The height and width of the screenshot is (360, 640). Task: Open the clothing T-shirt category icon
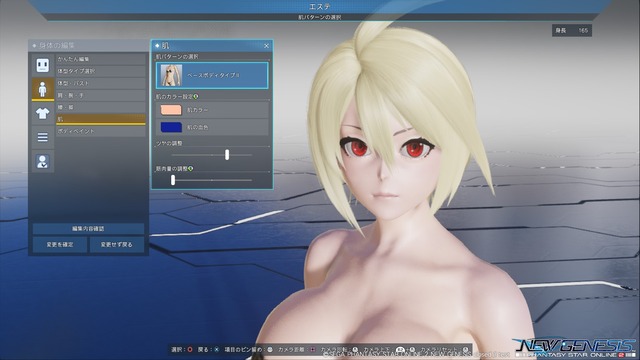42,113
